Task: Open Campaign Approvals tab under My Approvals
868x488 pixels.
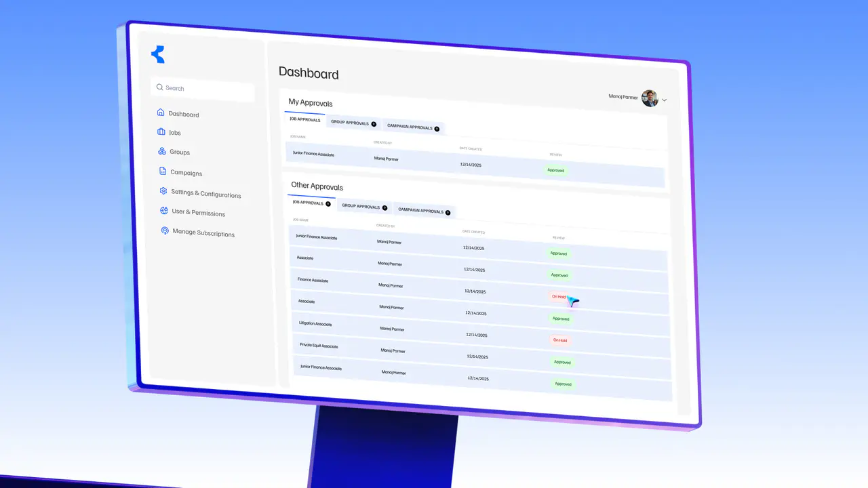Action: [x=413, y=127]
